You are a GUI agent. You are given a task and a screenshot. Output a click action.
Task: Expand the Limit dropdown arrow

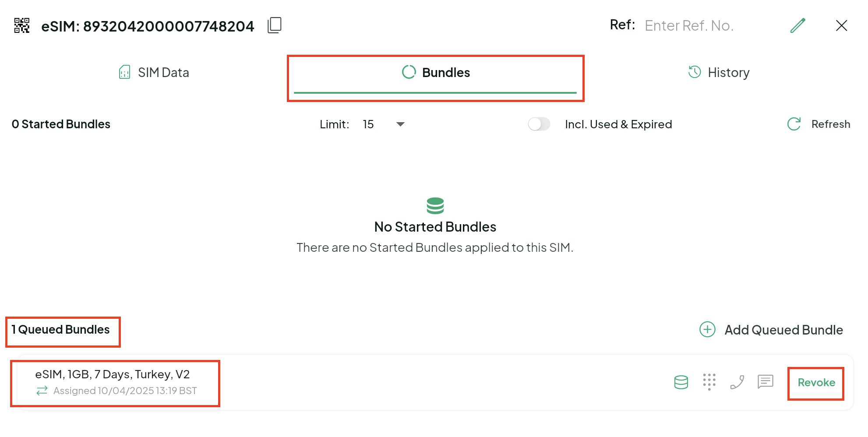point(400,124)
